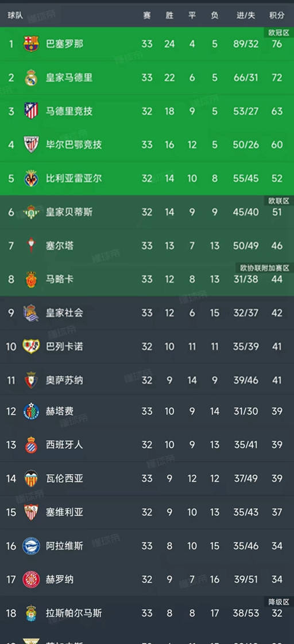Image resolution: width=294 pixels, height=644 pixels.
Task: Tap the Villarreal yellow crest
Action: click(x=31, y=178)
